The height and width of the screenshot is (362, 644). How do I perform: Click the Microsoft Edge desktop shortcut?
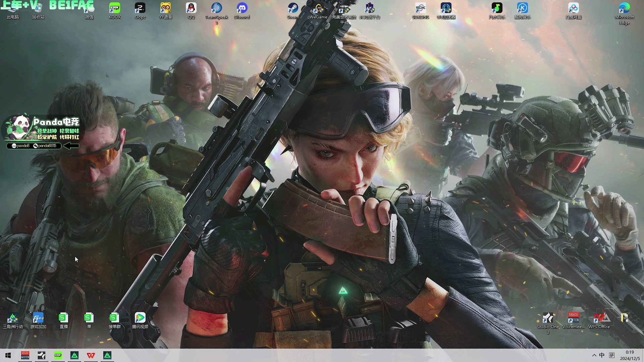625,13
